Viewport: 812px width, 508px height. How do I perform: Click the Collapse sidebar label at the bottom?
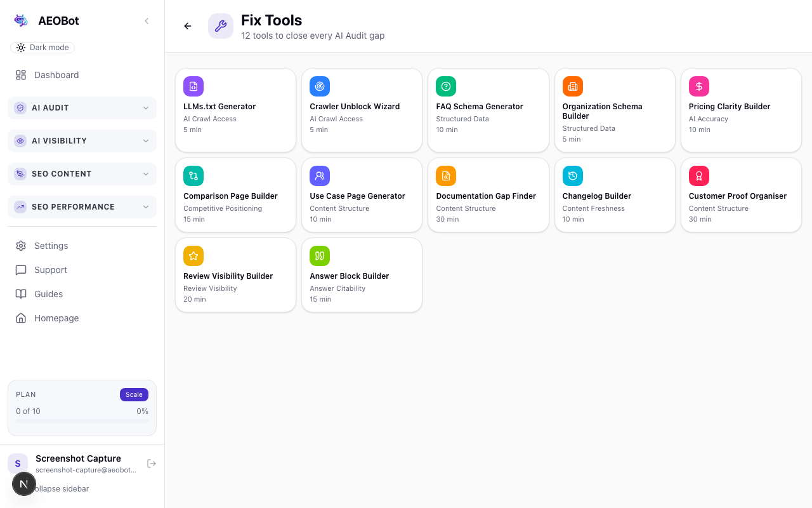click(x=62, y=489)
